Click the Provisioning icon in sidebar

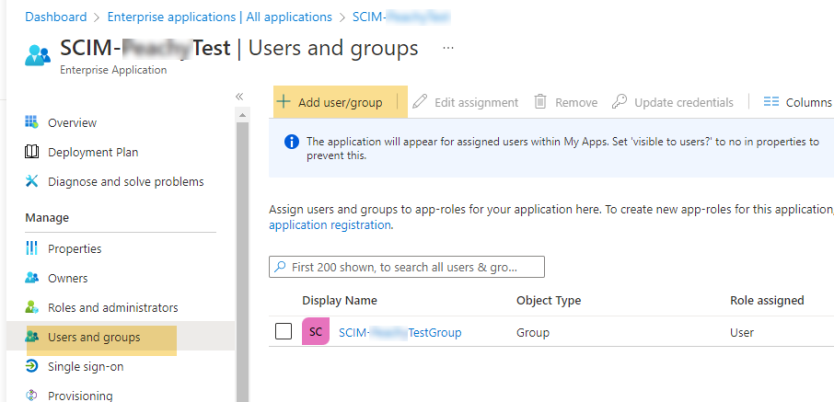point(31,395)
